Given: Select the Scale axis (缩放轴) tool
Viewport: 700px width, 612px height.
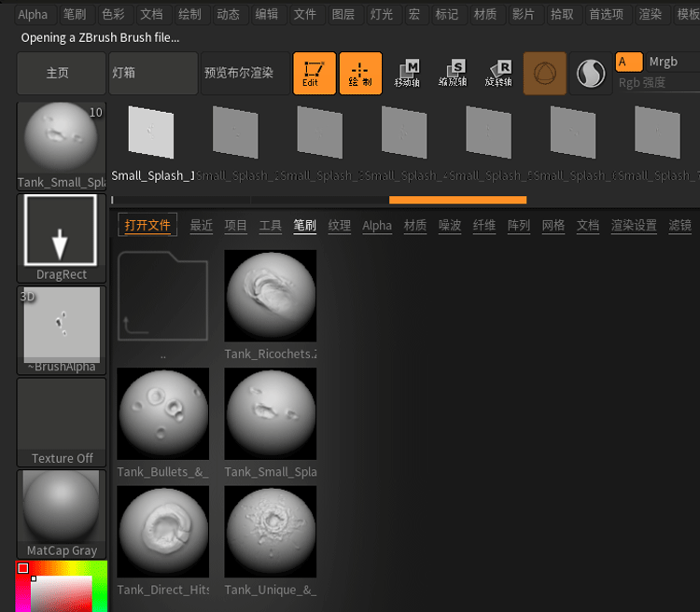Looking at the screenshot, I should point(453,73).
